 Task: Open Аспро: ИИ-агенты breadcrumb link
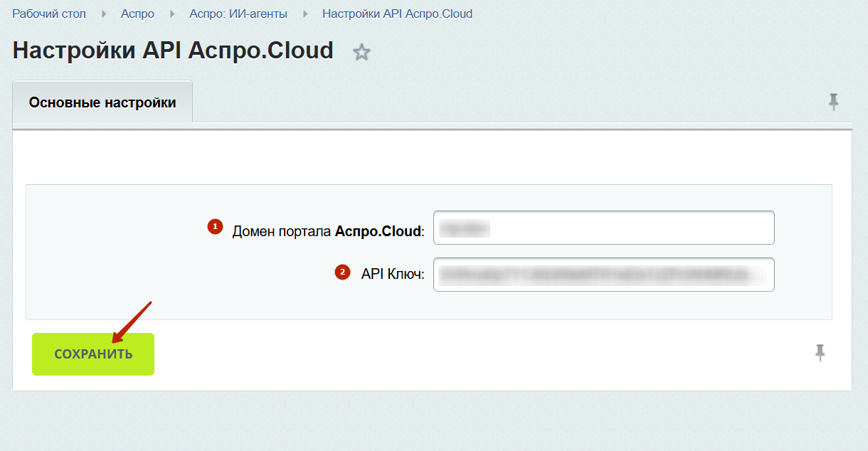point(238,14)
